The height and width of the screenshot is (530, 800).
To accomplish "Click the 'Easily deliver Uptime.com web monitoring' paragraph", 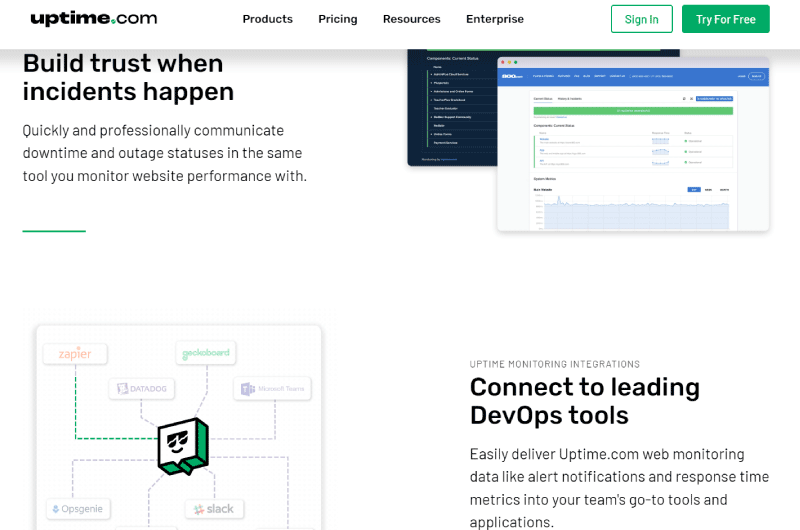I will (619, 488).
